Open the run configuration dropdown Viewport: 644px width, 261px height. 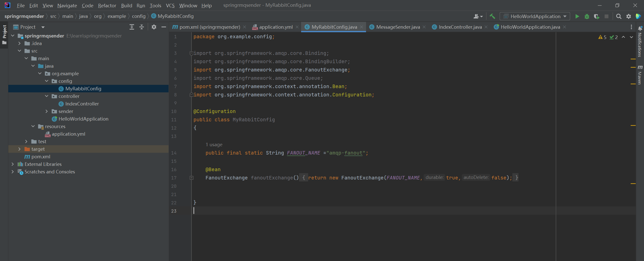click(x=535, y=16)
